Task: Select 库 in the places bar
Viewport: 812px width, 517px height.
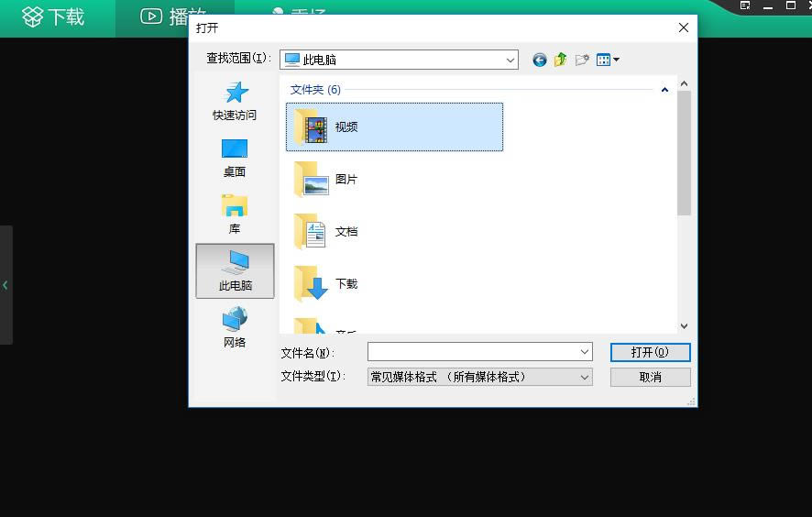Action: (235, 214)
